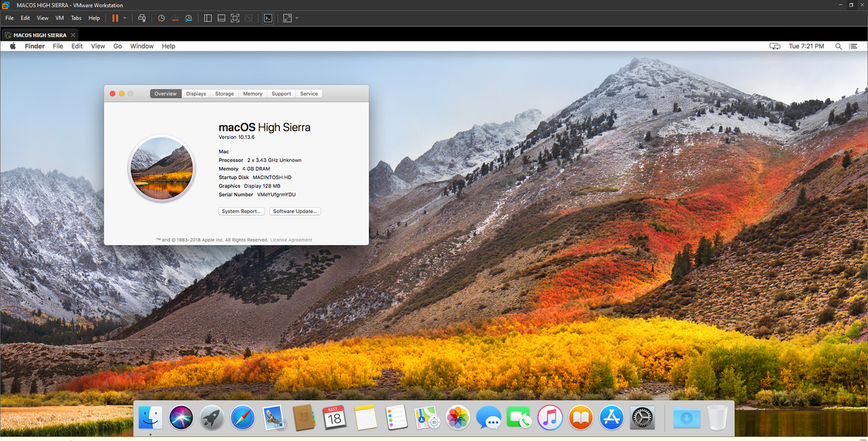Open Reminders from the Dock
Viewport: 868px width, 441px height.
pos(396,417)
